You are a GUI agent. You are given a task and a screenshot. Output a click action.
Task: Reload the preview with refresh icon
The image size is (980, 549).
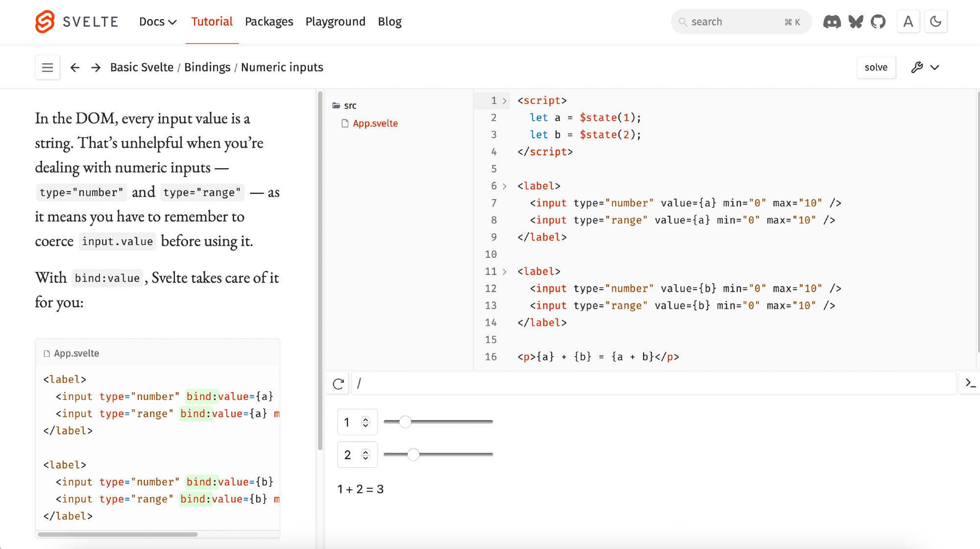[338, 383]
